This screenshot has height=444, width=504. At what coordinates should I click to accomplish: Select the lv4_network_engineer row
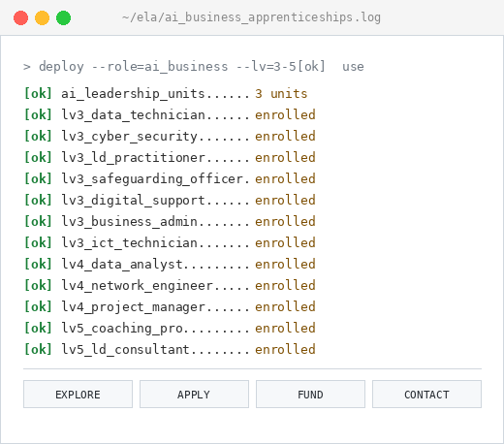coord(170,286)
